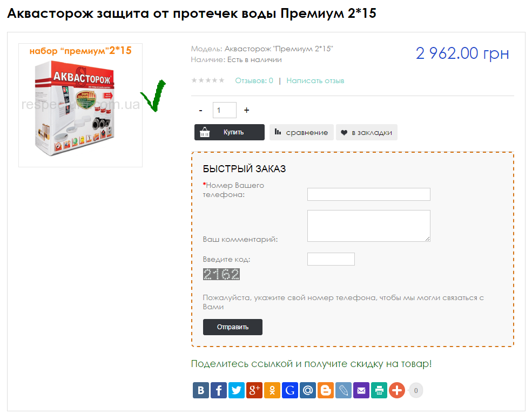
Task: Share via LiveJournal pencil icon
Action: [344, 390]
